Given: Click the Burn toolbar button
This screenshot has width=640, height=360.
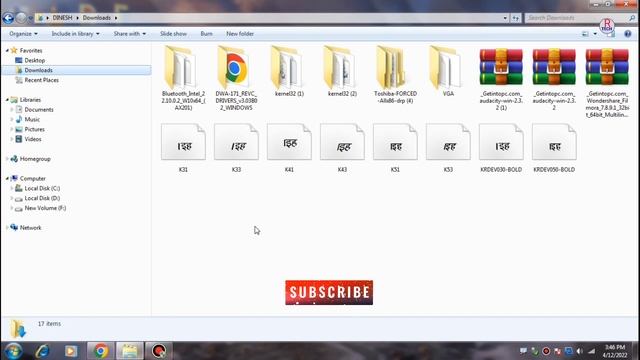Looking at the screenshot, I should tap(207, 34).
